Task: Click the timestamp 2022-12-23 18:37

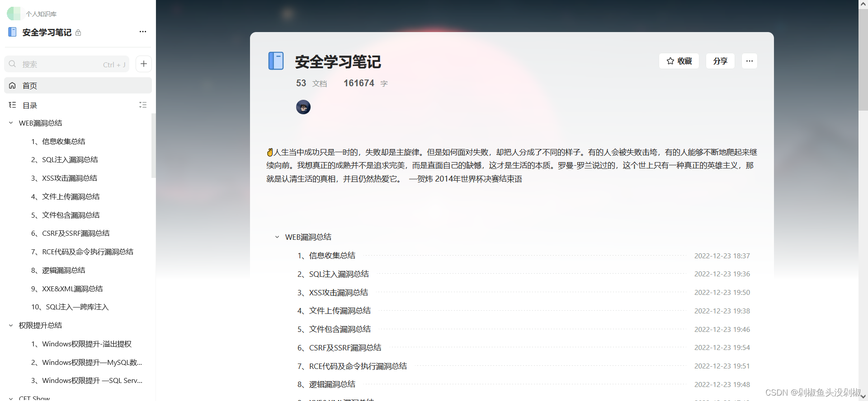Action: (722, 256)
